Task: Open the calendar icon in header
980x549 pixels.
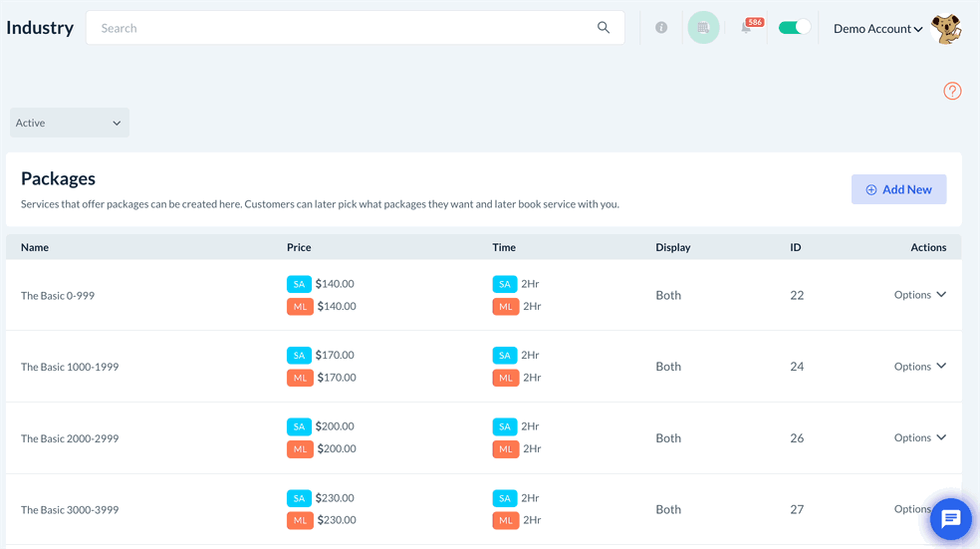Action: pyautogui.click(x=703, y=28)
